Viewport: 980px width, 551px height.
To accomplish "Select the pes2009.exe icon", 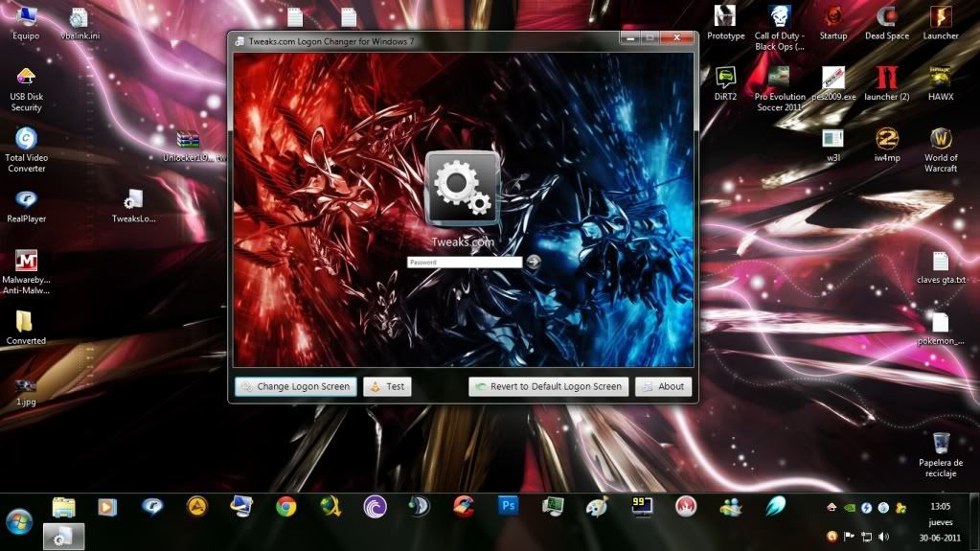I will (x=833, y=83).
